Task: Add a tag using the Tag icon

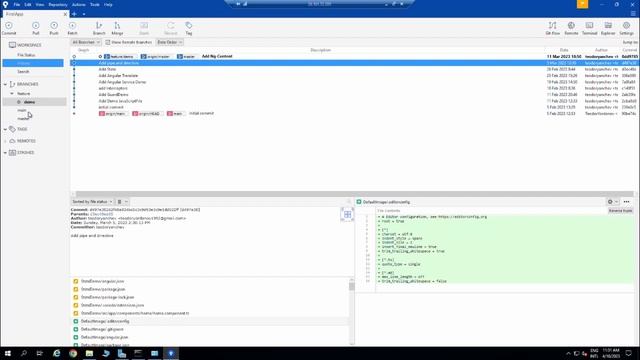Action: pos(189,28)
